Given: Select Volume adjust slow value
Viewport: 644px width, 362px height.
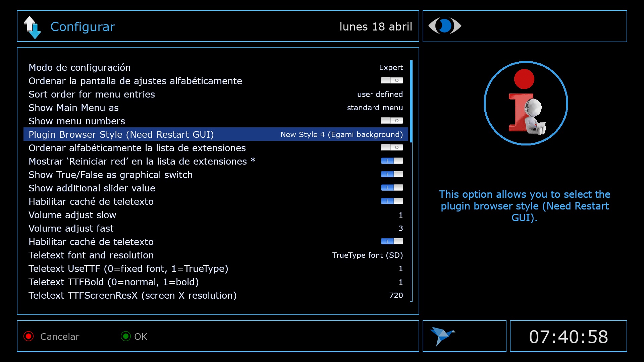Looking at the screenshot, I should [400, 215].
